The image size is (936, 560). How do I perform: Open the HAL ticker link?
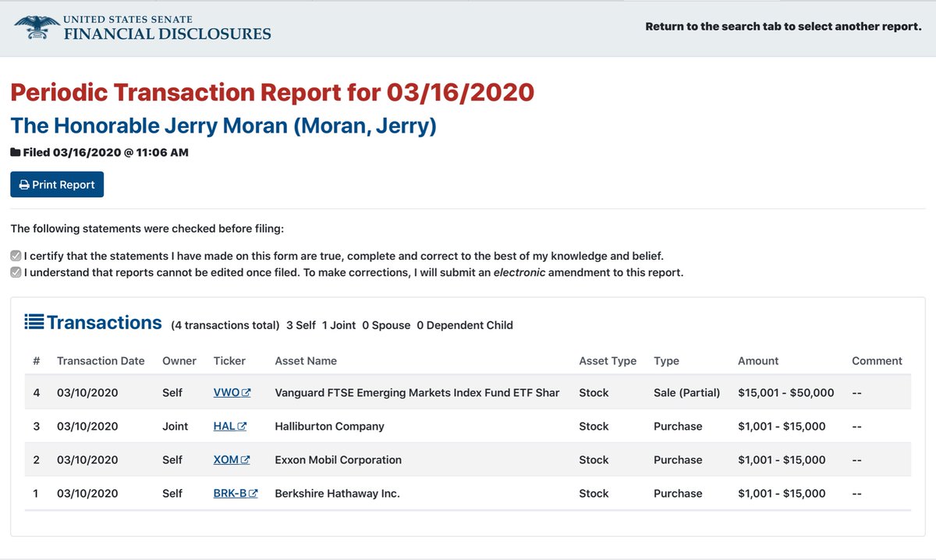click(230, 426)
